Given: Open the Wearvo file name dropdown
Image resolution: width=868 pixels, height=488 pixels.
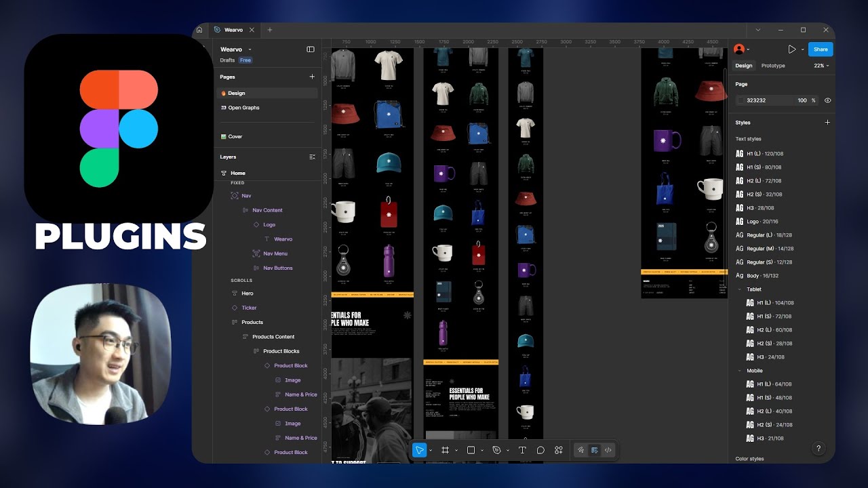Looking at the screenshot, I should point(250,49).
